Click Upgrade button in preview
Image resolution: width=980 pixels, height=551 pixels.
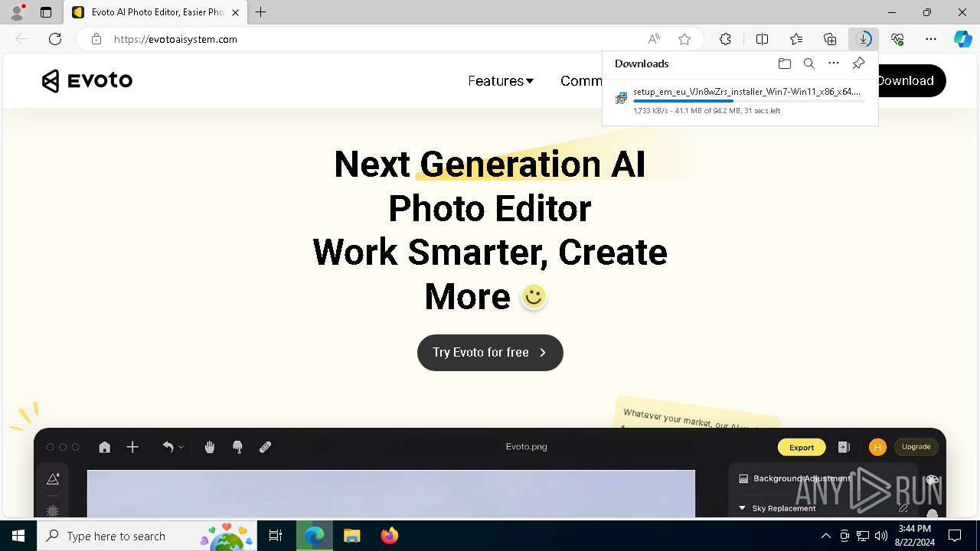(x=916, y=447)
